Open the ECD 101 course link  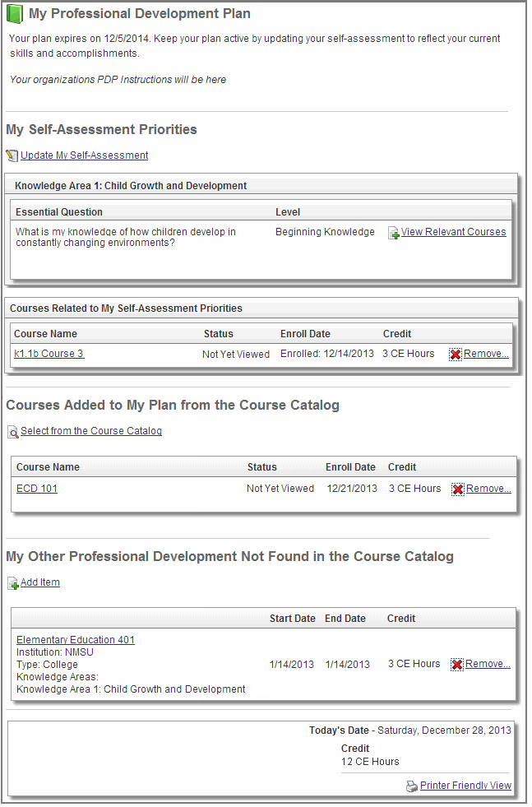click(37, 489)
